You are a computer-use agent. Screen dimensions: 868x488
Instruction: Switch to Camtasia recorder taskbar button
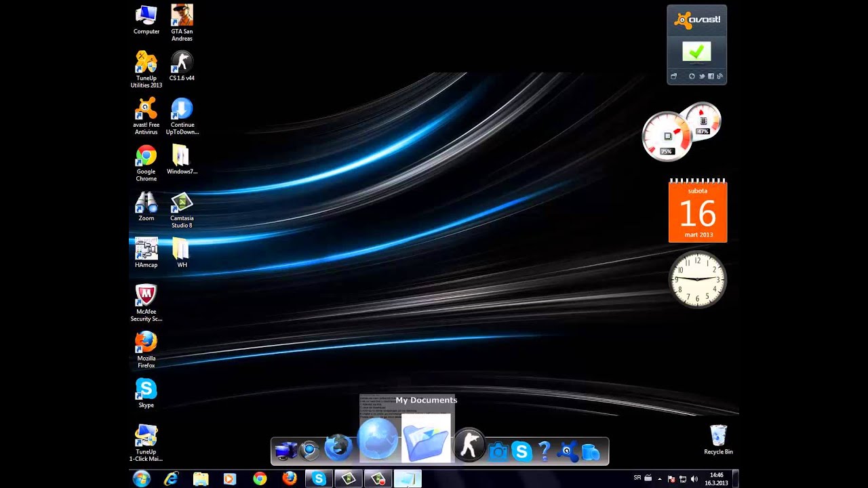coord(378,479)
